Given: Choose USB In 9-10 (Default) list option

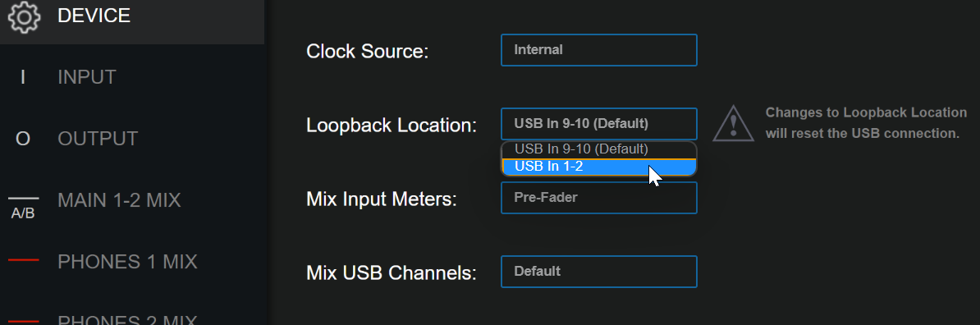Looking at the screenshot, I should pos(598,150).
